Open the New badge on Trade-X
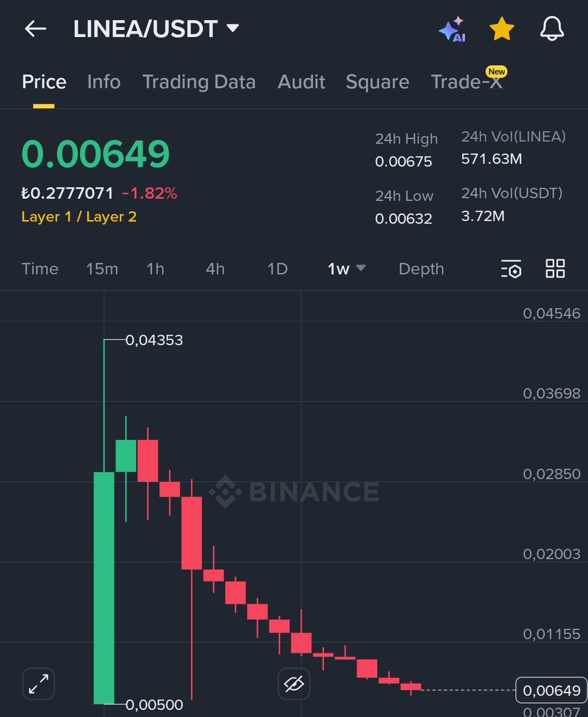This screenshot has height=717, width=588. (x=496, y=71)
